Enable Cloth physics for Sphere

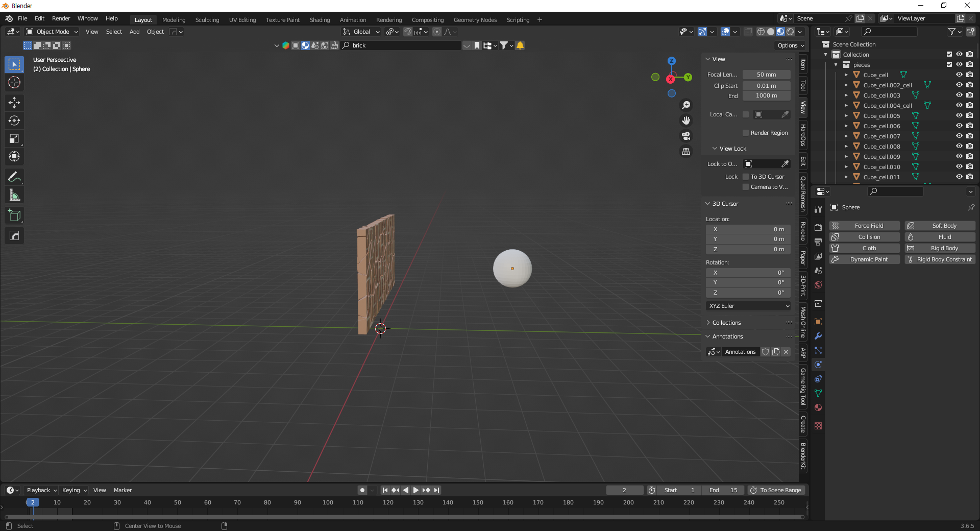865,248
